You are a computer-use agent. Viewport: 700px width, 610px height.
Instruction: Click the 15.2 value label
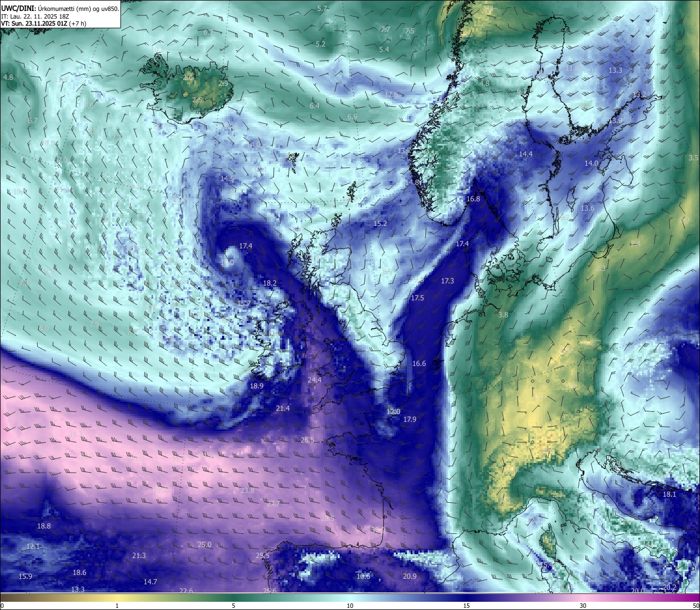pos(380,223)
